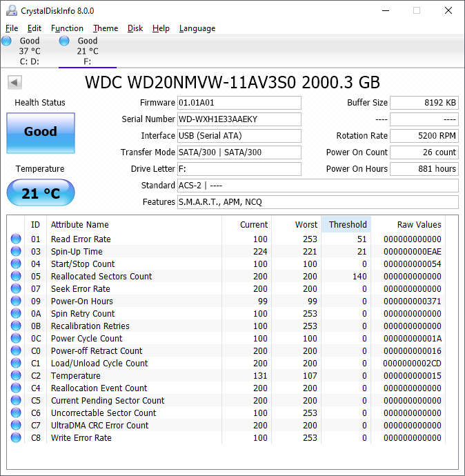Click the Power On Count value

tap(424, 152)
